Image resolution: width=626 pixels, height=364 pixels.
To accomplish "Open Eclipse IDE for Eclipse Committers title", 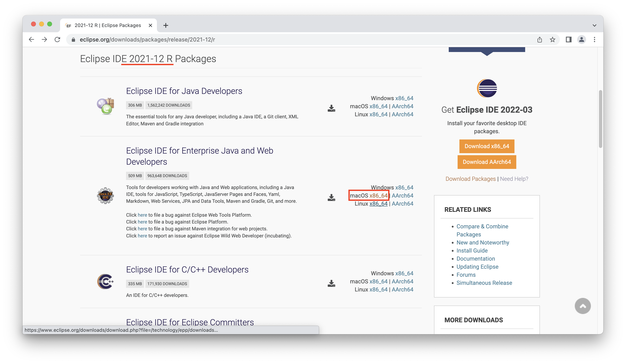I will pos(190,322).
